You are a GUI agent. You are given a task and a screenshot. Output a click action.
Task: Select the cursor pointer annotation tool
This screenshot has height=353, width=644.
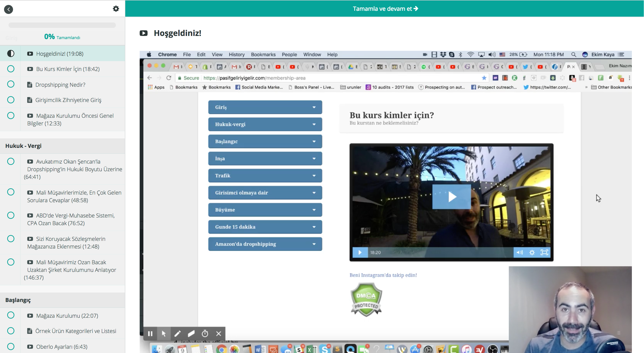tap(164, 333)
